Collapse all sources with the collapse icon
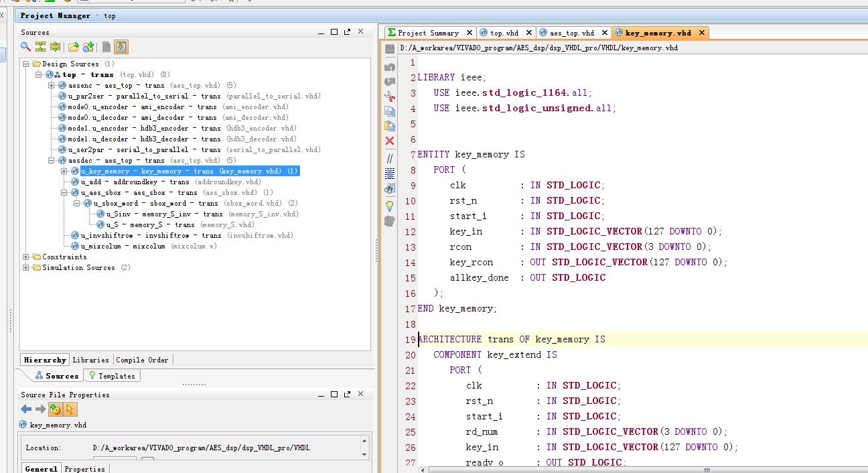Image resolution: width=868 pixels, height=473 pixels. pos(40,47)
